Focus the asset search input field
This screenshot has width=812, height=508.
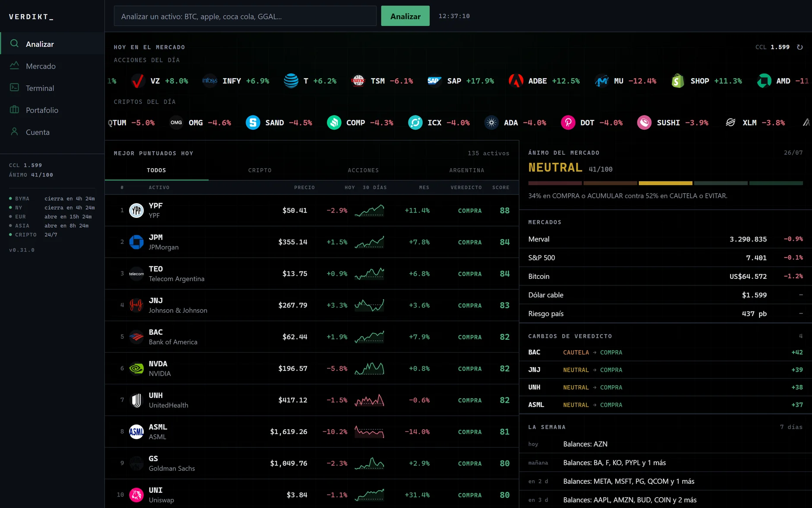pos(245,16)
